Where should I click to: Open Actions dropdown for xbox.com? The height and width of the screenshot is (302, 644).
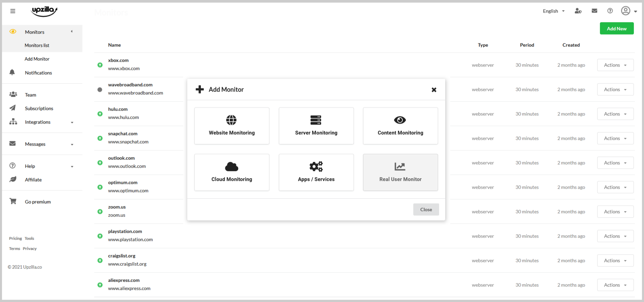tap(615, 65)
